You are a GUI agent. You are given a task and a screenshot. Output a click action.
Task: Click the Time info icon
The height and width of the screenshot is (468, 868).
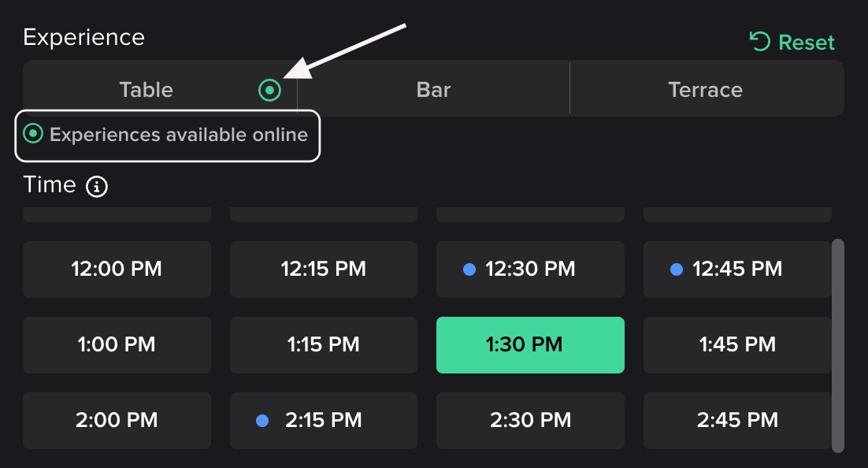pyautogui.click(x=97, y=187)
